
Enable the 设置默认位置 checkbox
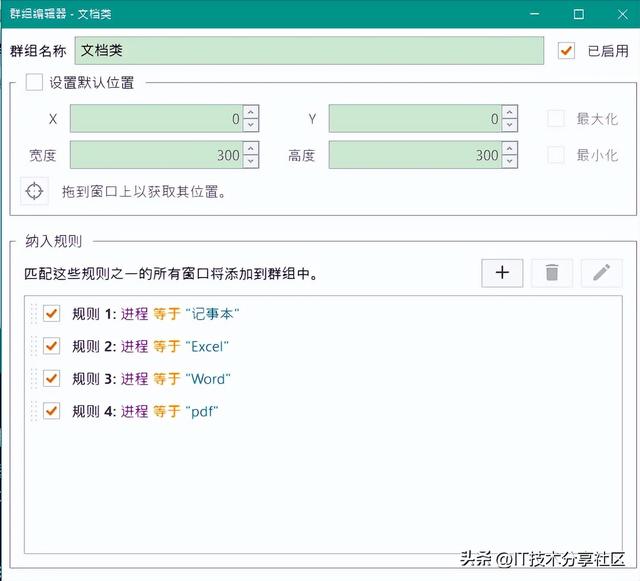coord(35,83)
